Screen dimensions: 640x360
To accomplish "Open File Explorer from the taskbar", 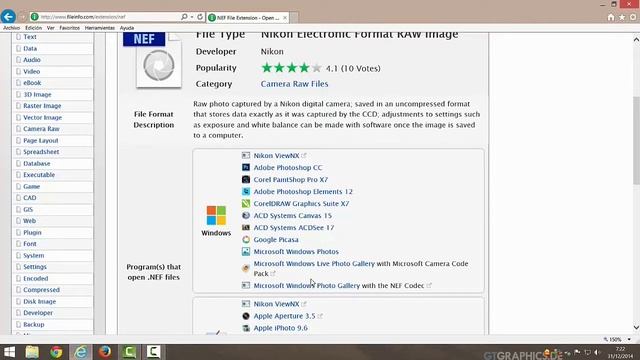I will point(32,352).
